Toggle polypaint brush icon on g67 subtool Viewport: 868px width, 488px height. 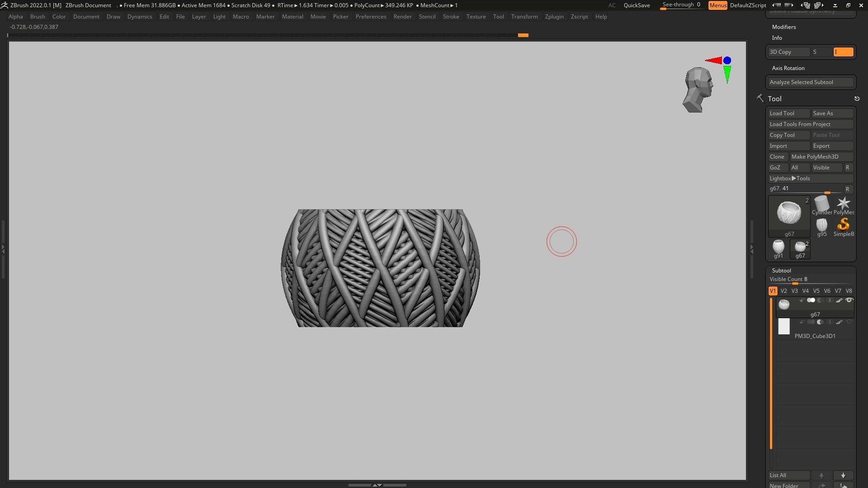[x=839, y=300]
